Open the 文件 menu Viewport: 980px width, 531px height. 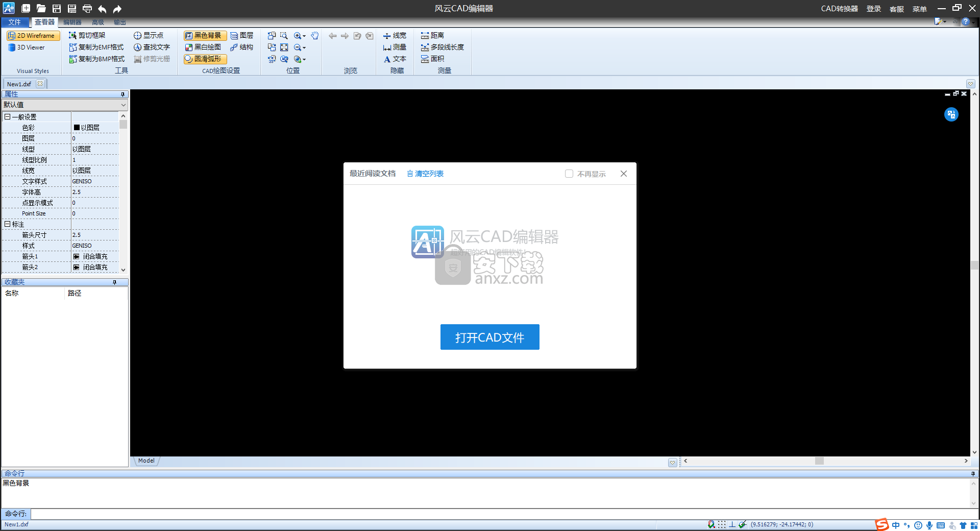click(15, 22)
